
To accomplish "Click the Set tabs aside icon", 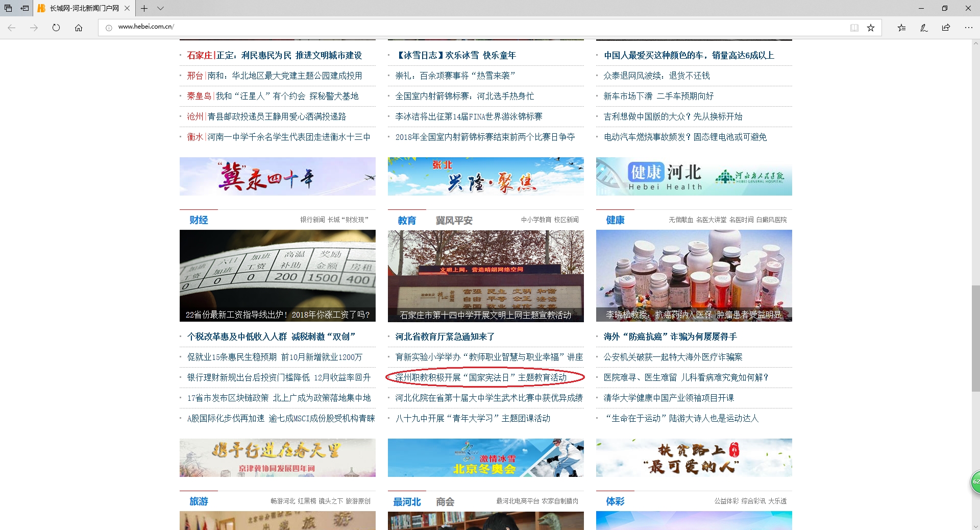I will (24, 8).
